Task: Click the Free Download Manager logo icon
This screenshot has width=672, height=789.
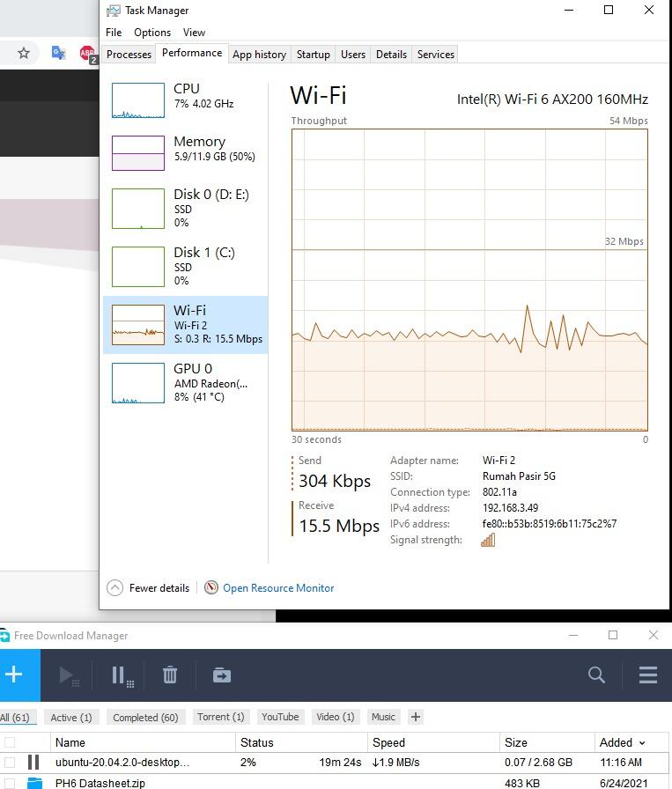Action: pos(4,636)
